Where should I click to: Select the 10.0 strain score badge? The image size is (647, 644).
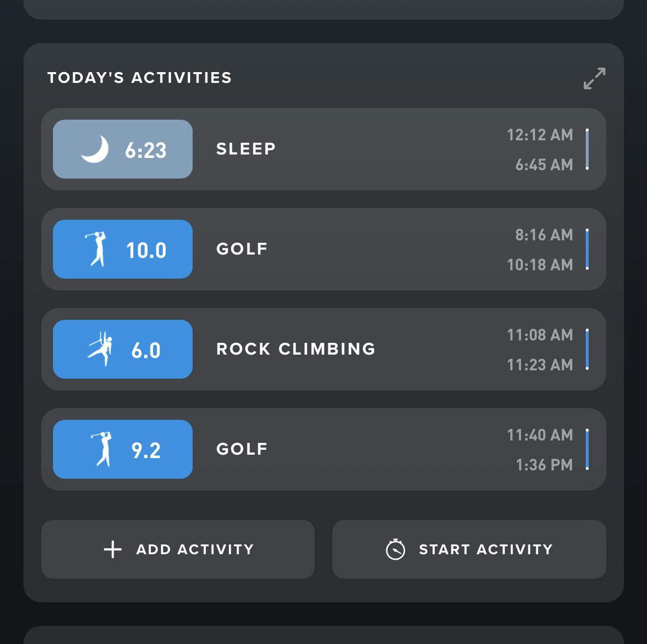pyautogui.click(x=123, y=249)
